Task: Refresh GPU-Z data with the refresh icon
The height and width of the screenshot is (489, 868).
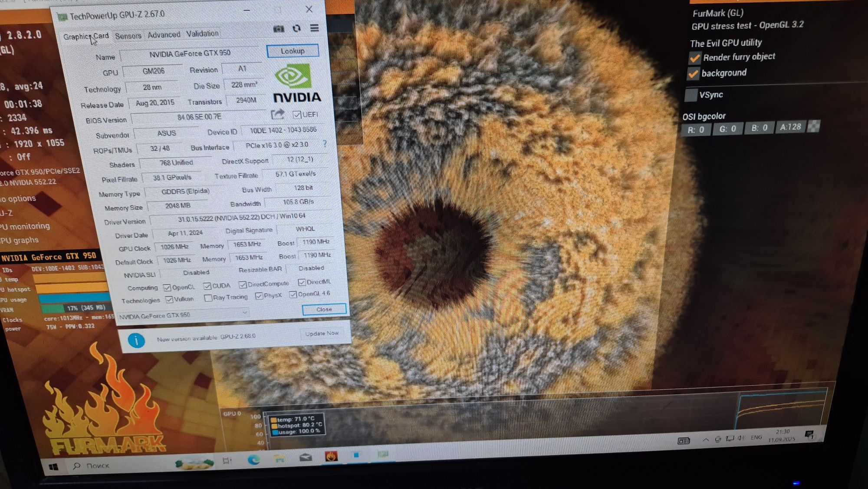Action: [x=296, y=28]
